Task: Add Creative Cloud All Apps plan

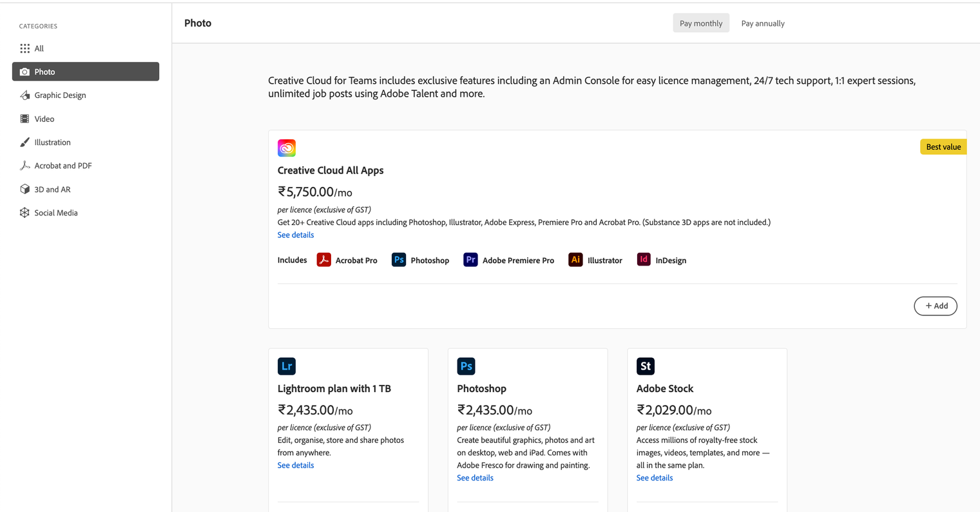Action: 936,306
